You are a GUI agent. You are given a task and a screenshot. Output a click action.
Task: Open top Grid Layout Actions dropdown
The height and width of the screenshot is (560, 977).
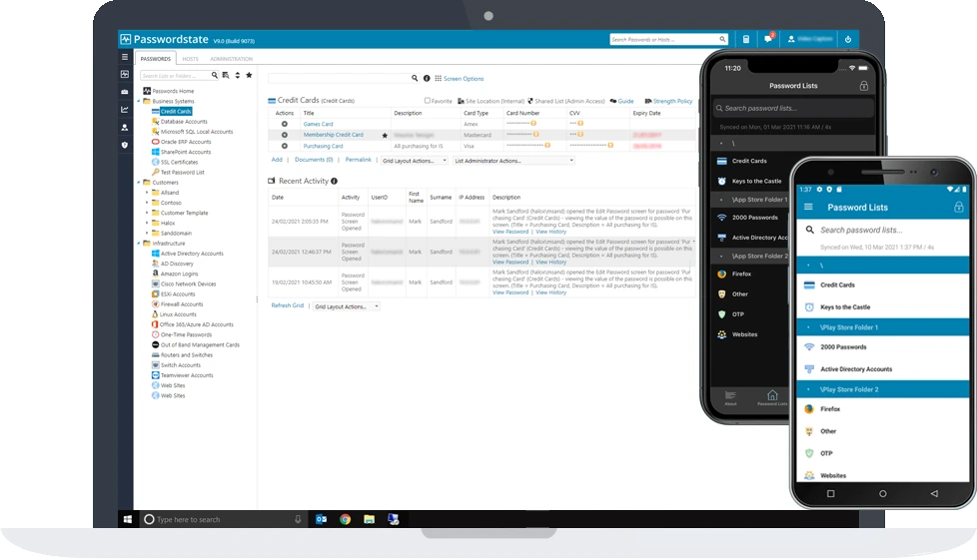(415, 161)
